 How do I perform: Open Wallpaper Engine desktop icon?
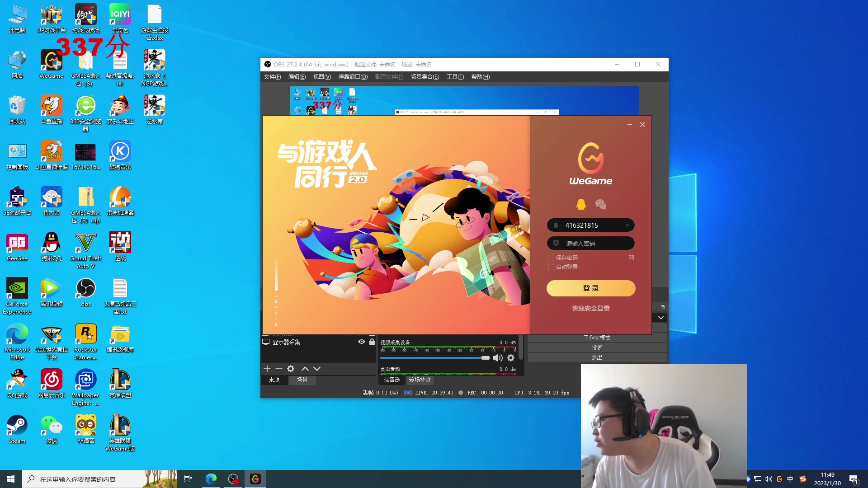(x=86, y=388)
